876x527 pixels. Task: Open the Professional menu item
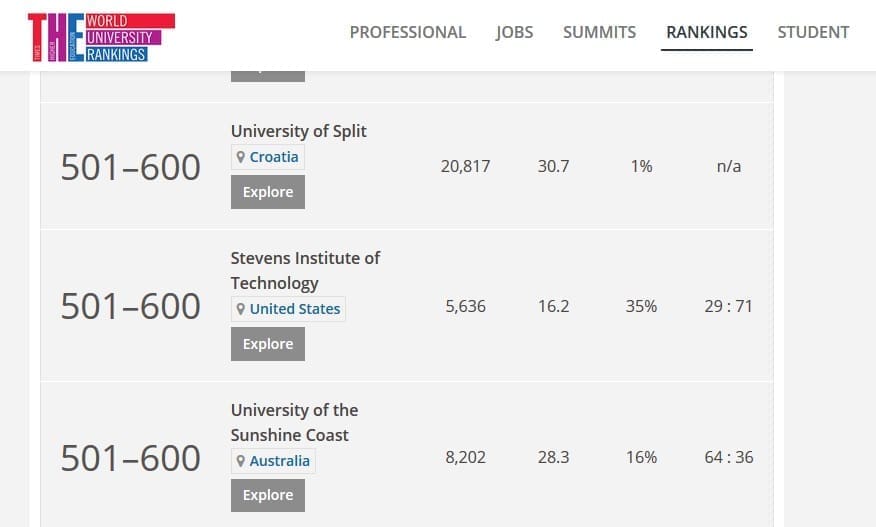[x=408, y=32]
